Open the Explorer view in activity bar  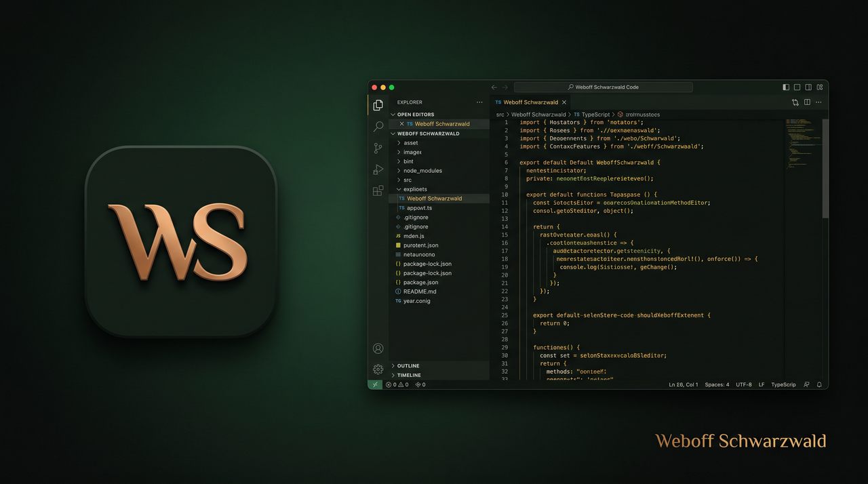pos(378,105)
